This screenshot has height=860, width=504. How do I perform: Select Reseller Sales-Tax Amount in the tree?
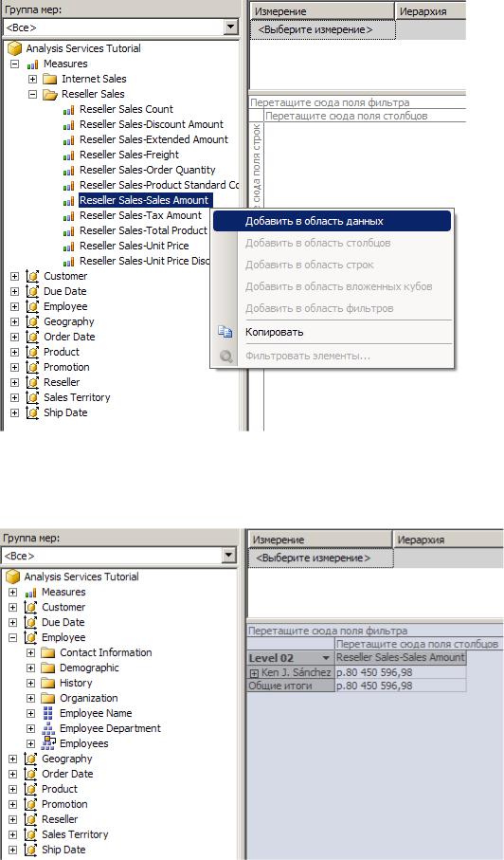(x=141, y=215)
